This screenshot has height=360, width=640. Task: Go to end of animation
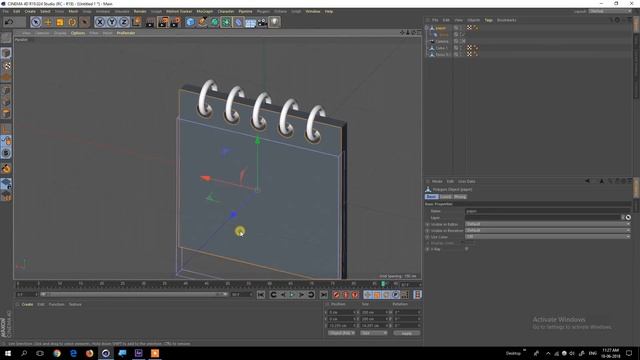click(x=323, y=295)
